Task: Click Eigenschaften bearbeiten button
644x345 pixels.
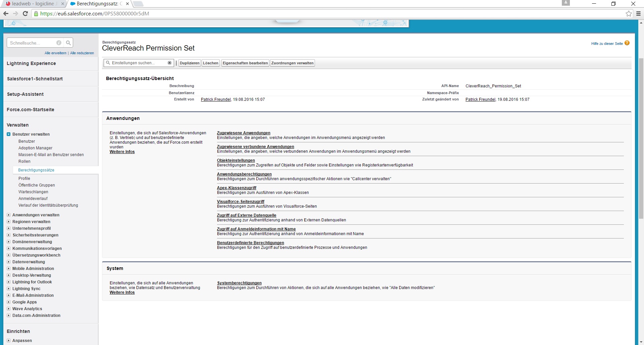Action: pyautogui.click(x=245, y=63)
